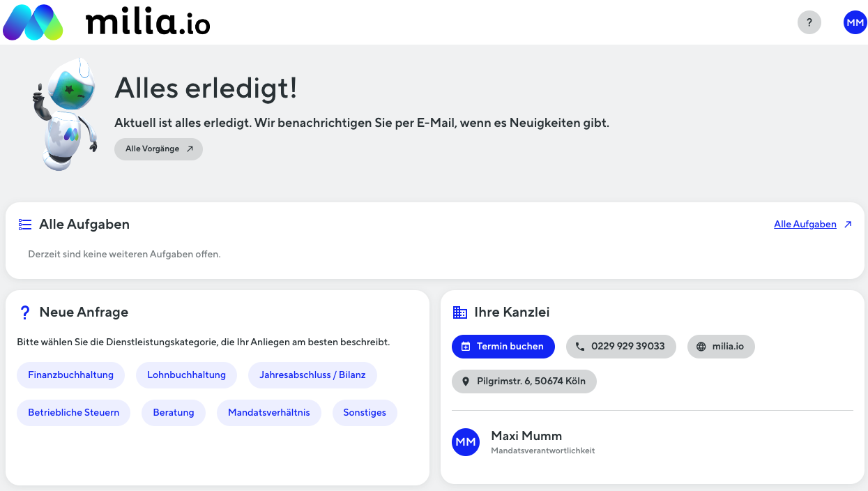Click the milia.io logo icon
The width and height of the screenshot is (868, 491).
33,22
